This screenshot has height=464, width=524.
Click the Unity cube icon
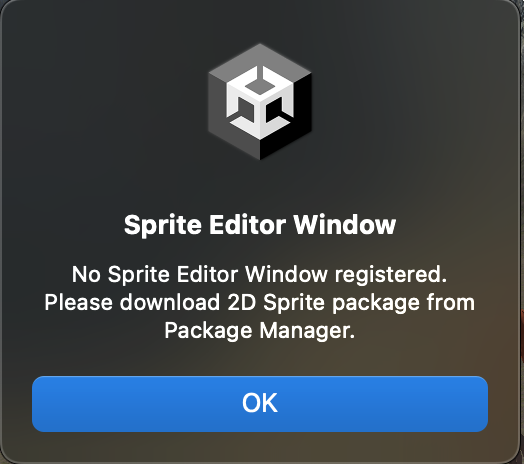(x=260, y=102)
